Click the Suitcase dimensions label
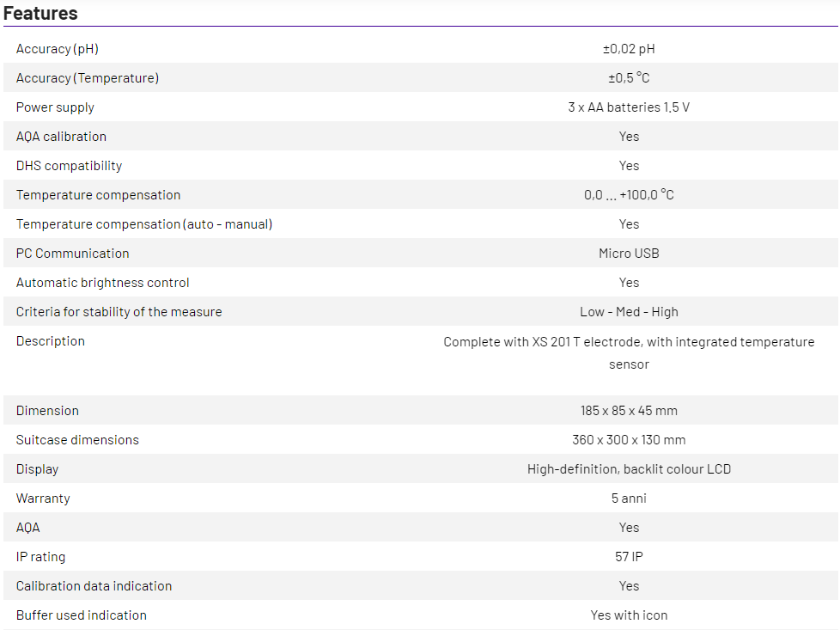 [x=77, y=440]
